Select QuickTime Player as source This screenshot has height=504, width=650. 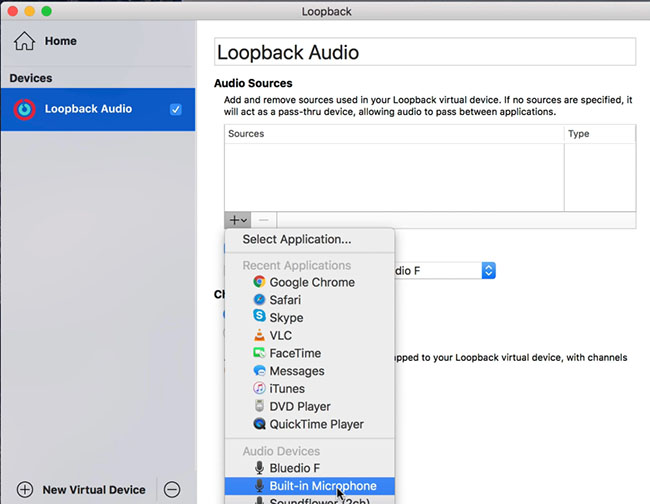coord(310,424)
